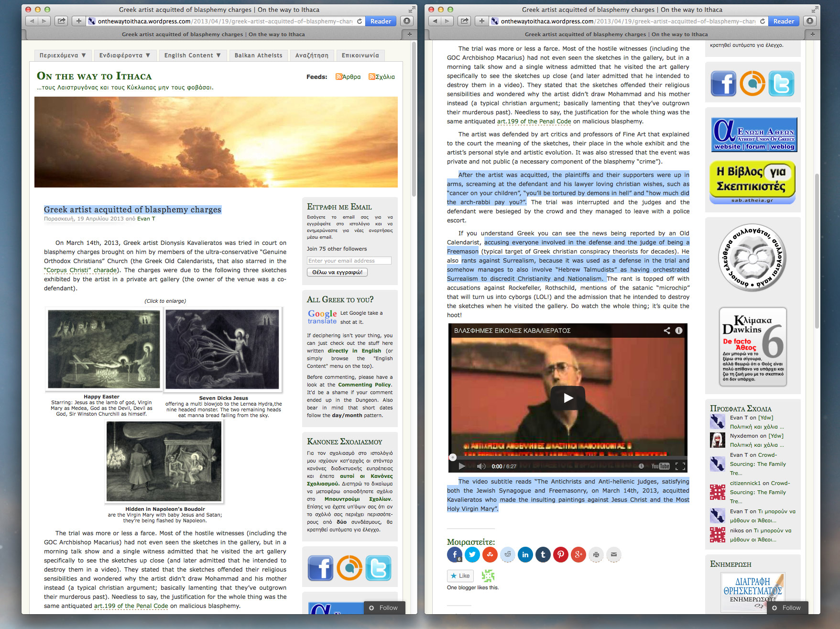Click Back arrow in right Safari window

pyautogui.click(x=435, y=21)
